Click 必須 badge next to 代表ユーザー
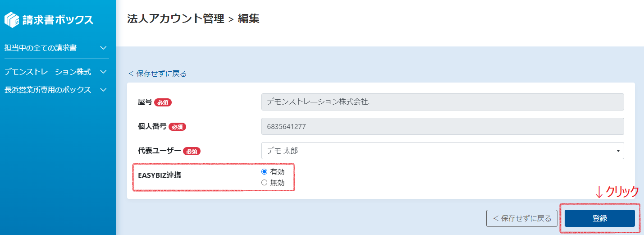This screenshot has width=644, height=235. 192,151
